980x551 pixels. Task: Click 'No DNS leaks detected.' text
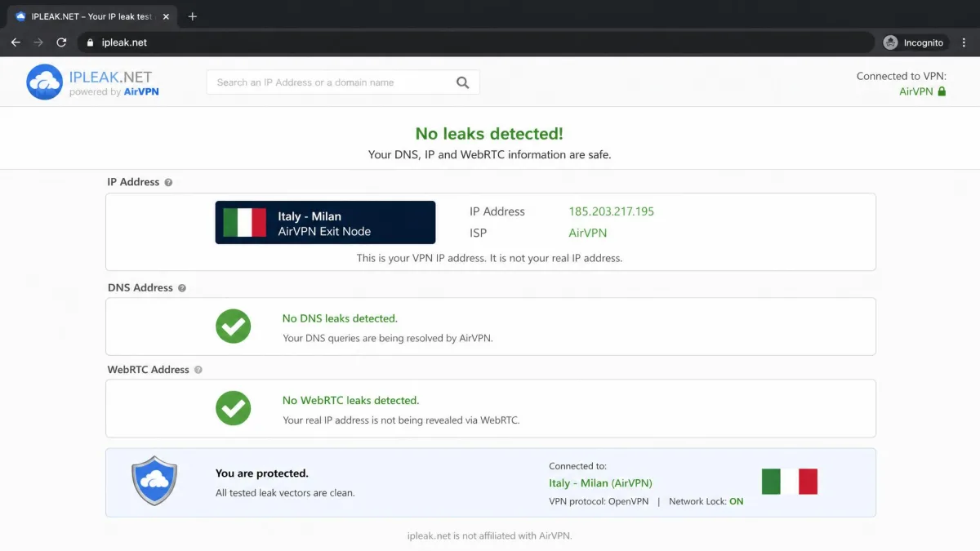pyautogui.click(x=340, y=318)
